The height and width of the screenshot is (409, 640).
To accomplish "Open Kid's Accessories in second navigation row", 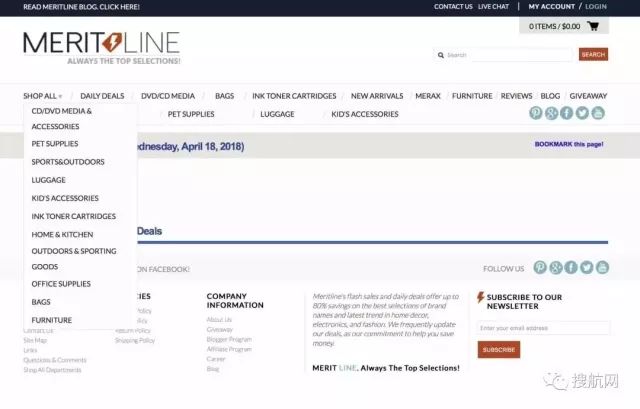I will [364, 114].
